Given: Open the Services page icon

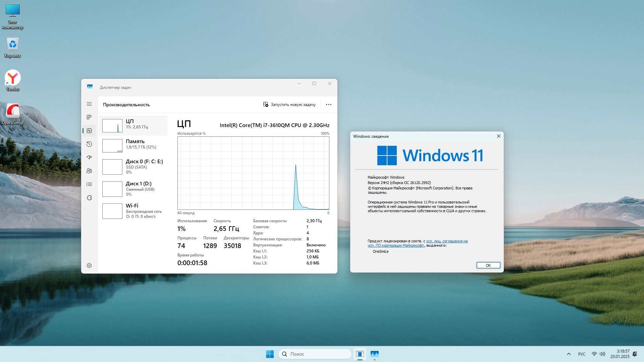Looking at the screenshot, I should coord(89,198).
